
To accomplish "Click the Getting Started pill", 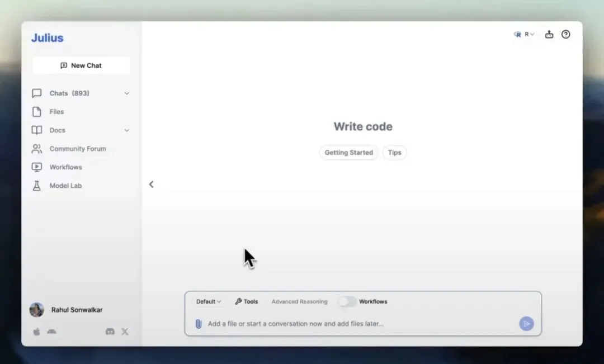I will pyautogui.click(x=348, y=153).
